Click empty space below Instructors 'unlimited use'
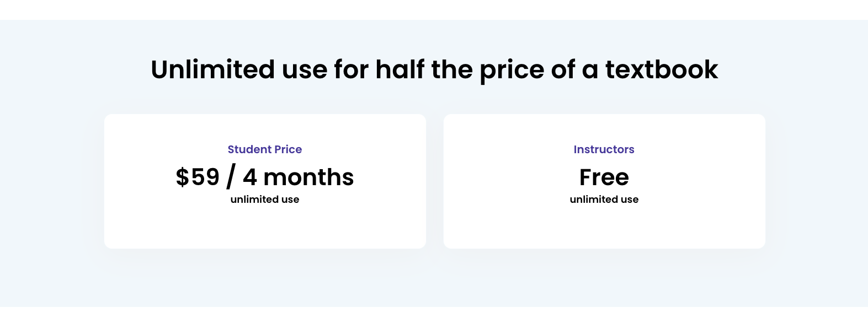868x329 pixels. (x=604, y=227)
